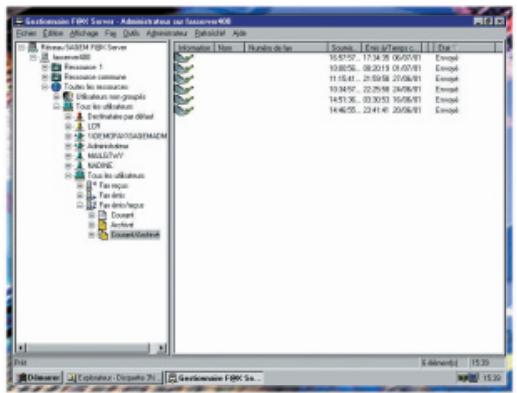
Task: Click the icon beside \\DEMOFAX\SAGEMADM
Action: coord(80,136)
